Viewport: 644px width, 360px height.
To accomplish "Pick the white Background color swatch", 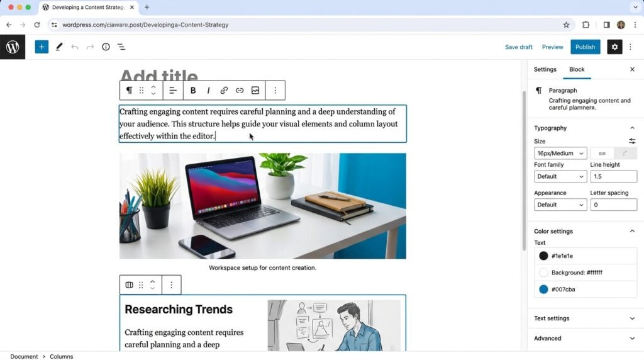I will [x=543, y=273].
